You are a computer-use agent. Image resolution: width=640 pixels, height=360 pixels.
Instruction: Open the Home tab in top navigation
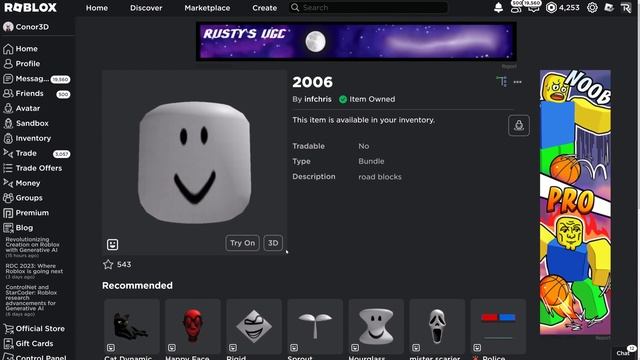coord(97,8)
